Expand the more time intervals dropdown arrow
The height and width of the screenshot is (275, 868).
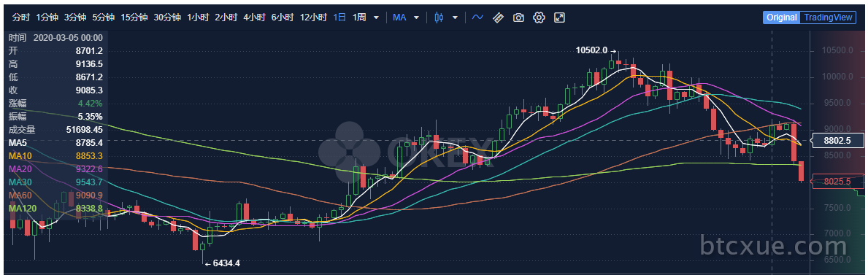pyautogui.click(x=377, y=18)
